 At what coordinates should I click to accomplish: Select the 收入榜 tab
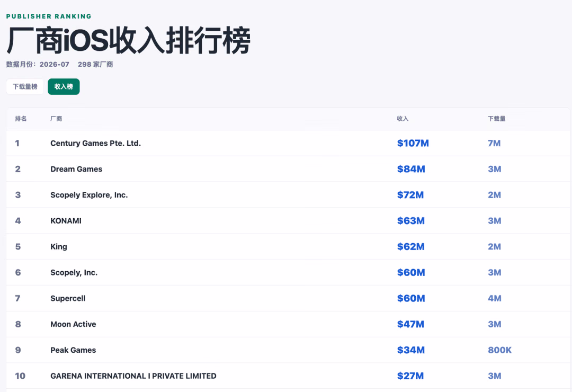[x=64, y=86]
